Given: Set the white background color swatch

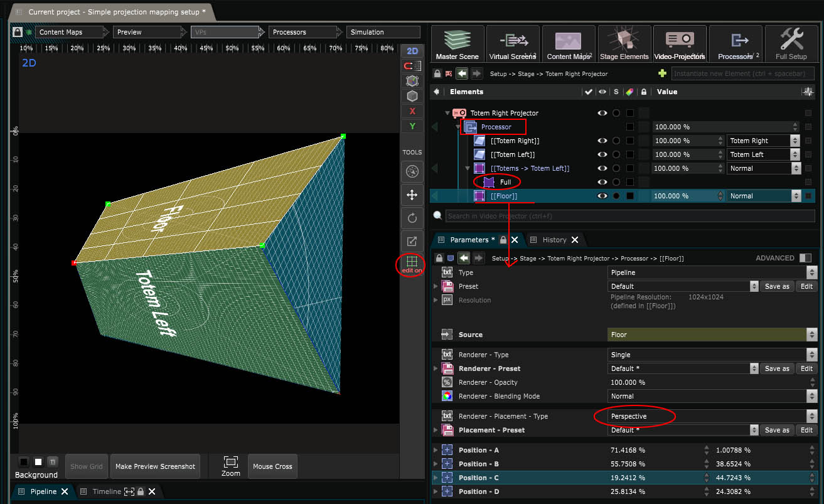Looking at the screenshot, I should 38,462.
